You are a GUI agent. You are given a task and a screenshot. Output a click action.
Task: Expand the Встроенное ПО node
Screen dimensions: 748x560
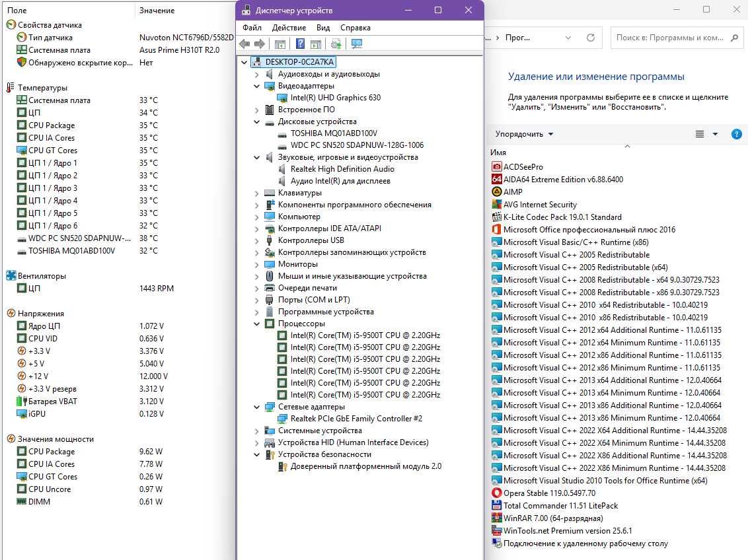pos(256,110)
